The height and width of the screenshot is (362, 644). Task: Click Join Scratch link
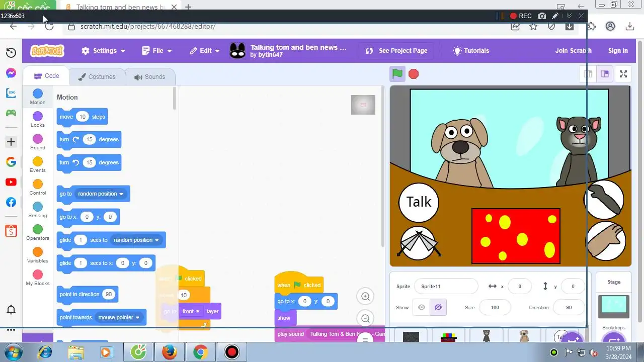pyautogui.click(x=574, y=51)
